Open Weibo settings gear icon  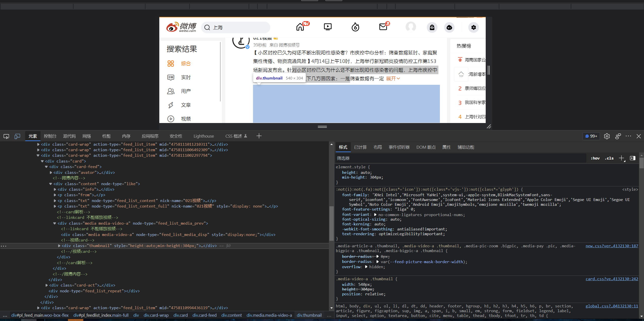tap(473, 28)
